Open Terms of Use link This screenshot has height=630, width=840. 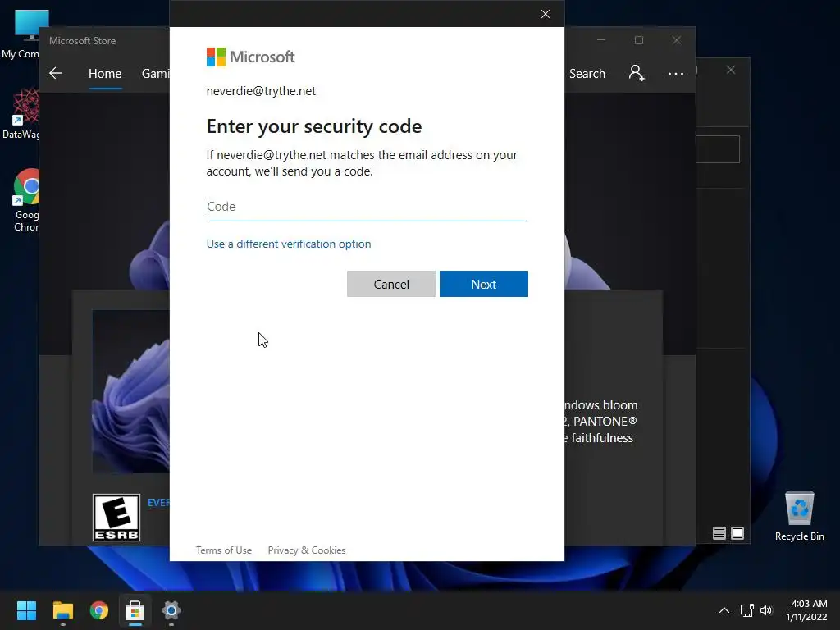(x=224, y=550)
